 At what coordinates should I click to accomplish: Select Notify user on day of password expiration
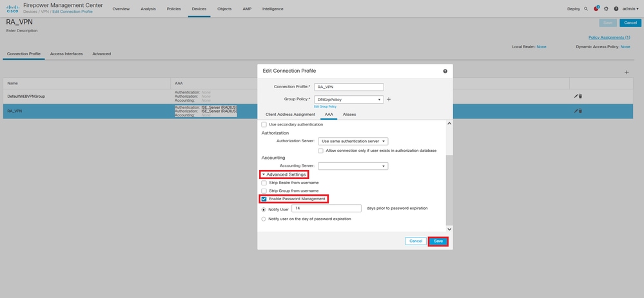(264, 219)
